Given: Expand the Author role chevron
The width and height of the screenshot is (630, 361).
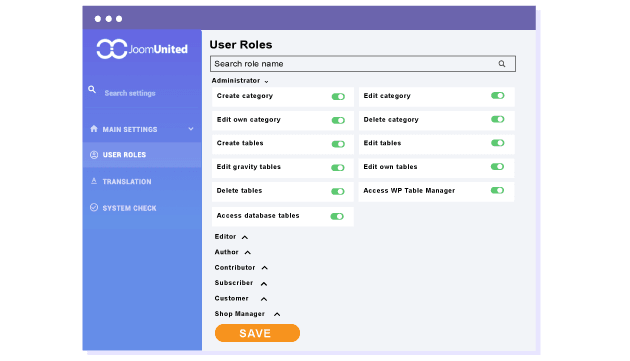Looking at the screenshot, I should tap(248, 252).
